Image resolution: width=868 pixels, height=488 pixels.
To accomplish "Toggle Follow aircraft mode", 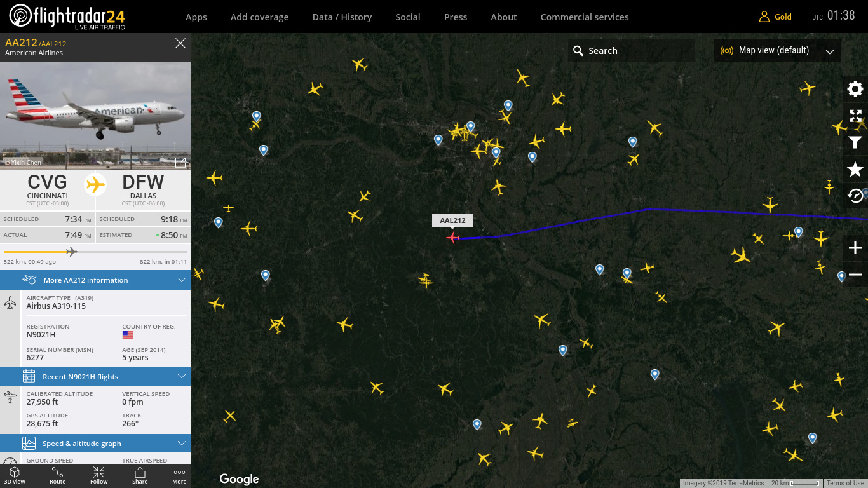I will (99, 475).
